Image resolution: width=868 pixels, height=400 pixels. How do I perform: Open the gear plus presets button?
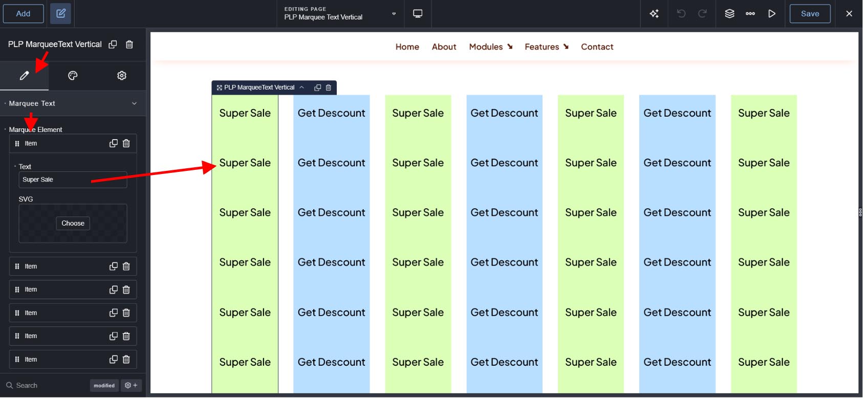tap(132, 386)
